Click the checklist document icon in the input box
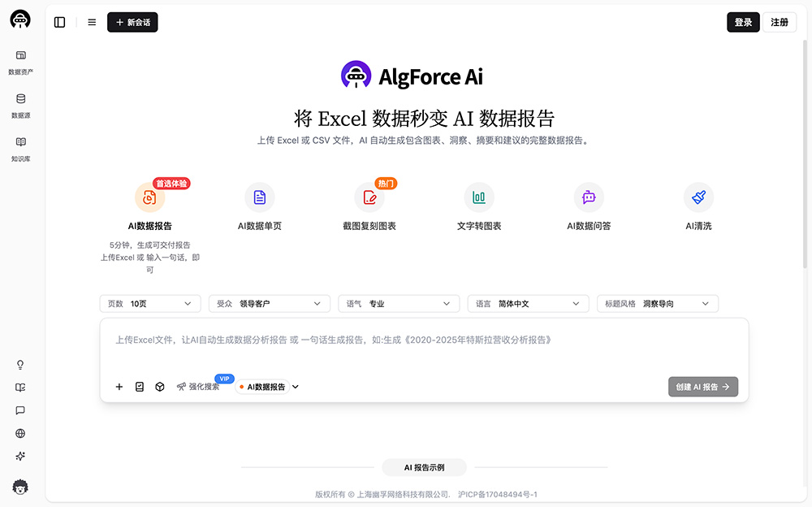Screen dimensions: 812x507 [x=140, y=387]
